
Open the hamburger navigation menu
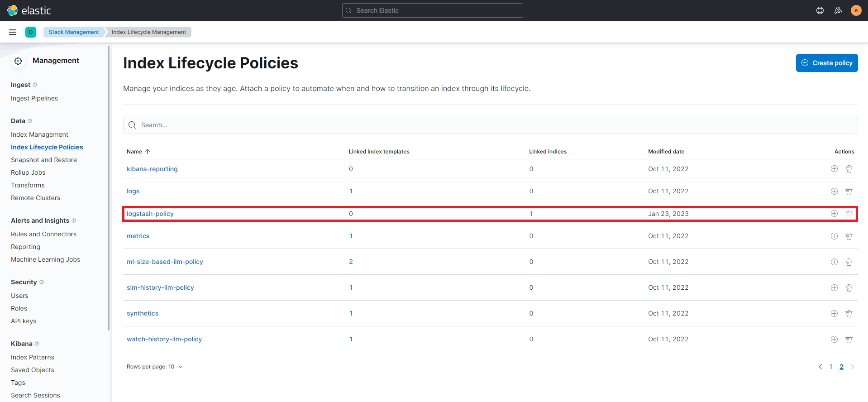(x=13, y=32)
